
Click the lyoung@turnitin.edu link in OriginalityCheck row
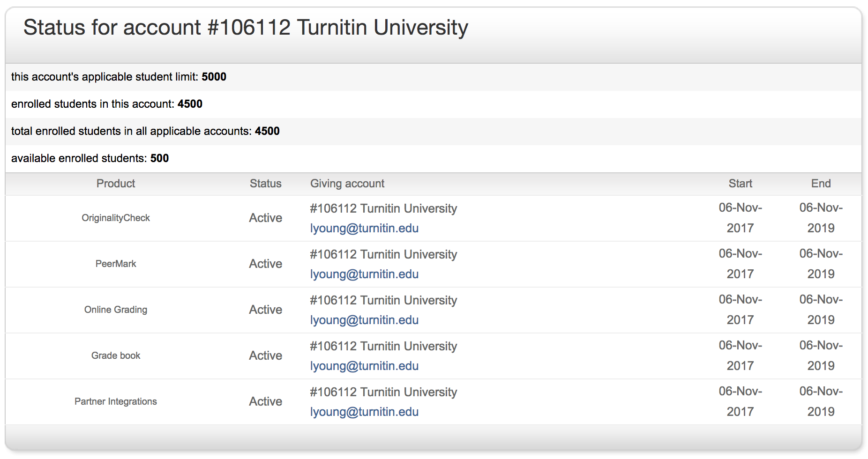coord(364,228)
